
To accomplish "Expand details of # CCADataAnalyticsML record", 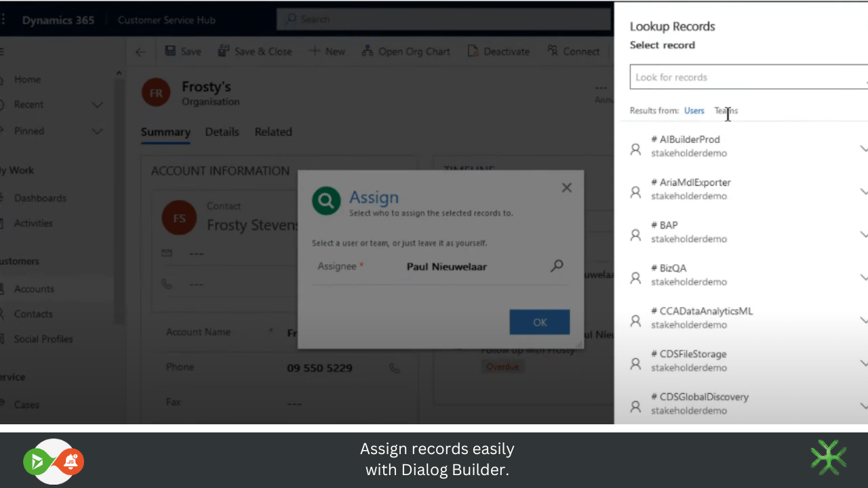I will pos(864,320).
